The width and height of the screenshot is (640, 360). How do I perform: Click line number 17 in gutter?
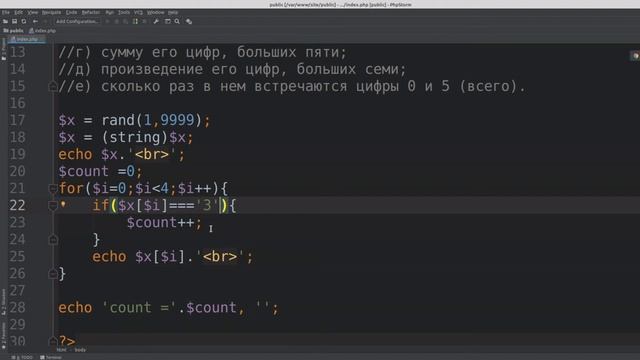17,120
